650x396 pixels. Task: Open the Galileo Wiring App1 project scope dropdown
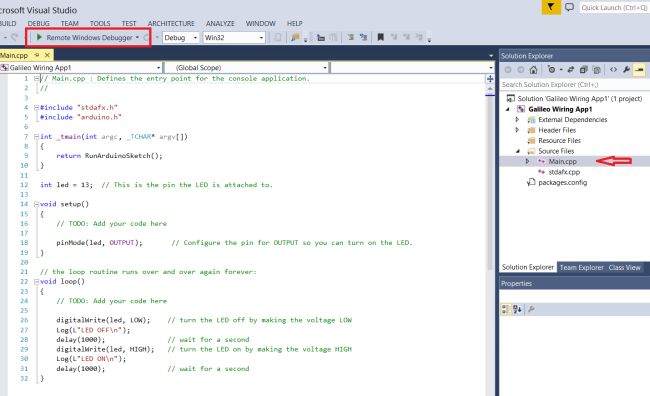(81, 68)
